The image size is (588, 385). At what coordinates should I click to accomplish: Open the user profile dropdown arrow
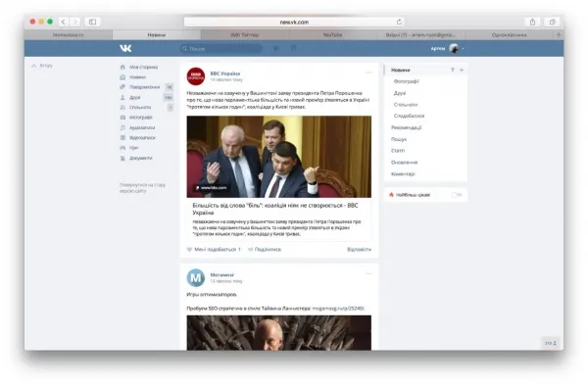464,49
